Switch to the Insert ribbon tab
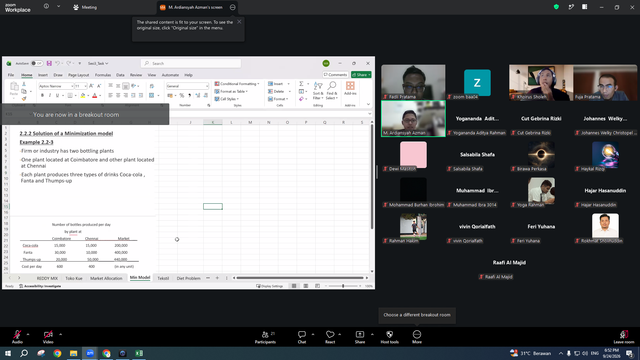Image resolution: width=640 pixels, height=360 pixels. (x=43, y=75)
